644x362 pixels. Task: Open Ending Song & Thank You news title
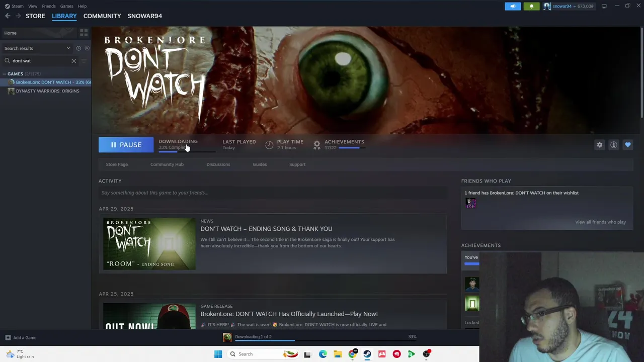point(266,229)
